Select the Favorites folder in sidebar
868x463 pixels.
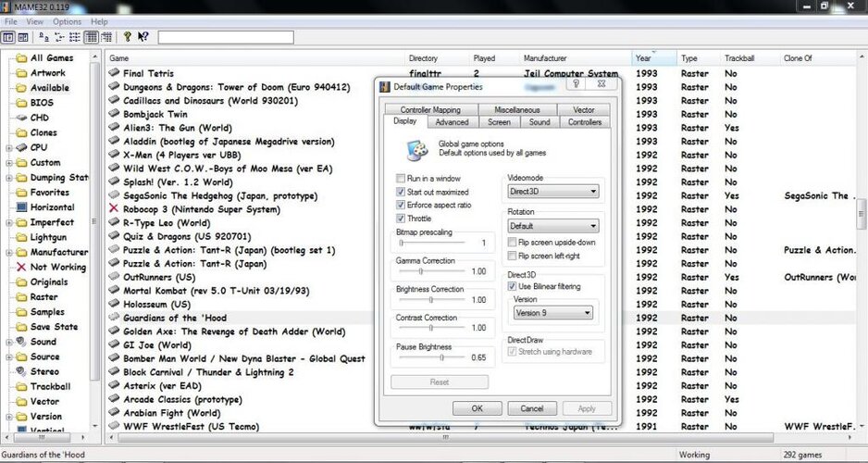[49, 193]
